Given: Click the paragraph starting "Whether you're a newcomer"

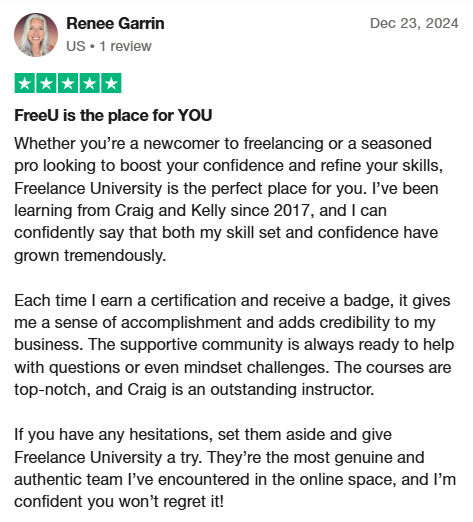Looking at the screenshot, I should pos(229,199).
